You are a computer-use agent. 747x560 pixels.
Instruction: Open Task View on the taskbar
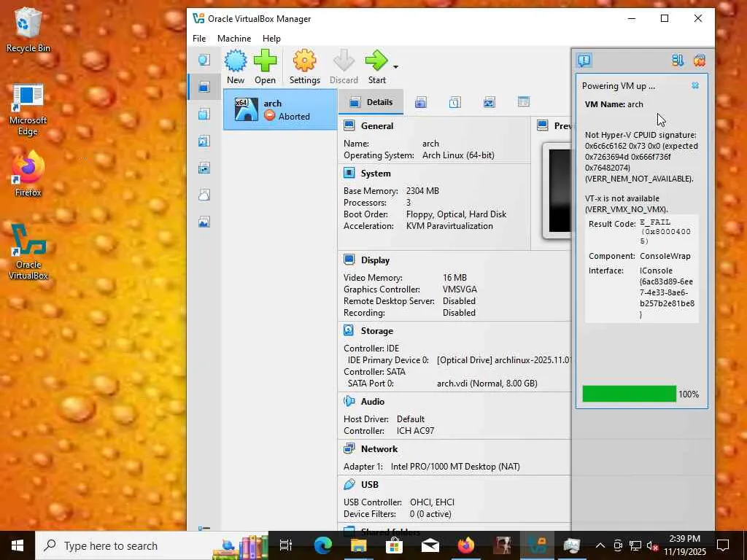285,545
